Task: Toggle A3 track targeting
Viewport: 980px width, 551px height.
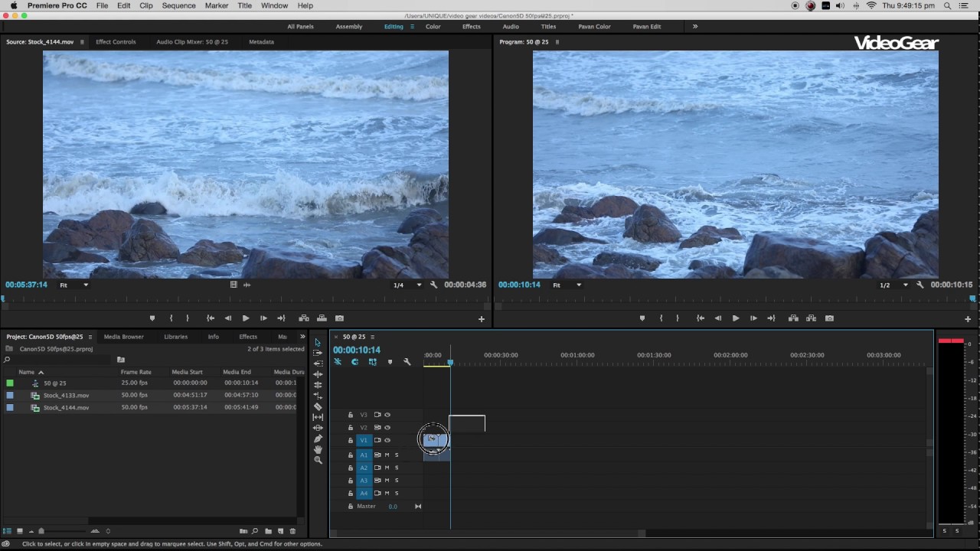Action: point(364,481)
